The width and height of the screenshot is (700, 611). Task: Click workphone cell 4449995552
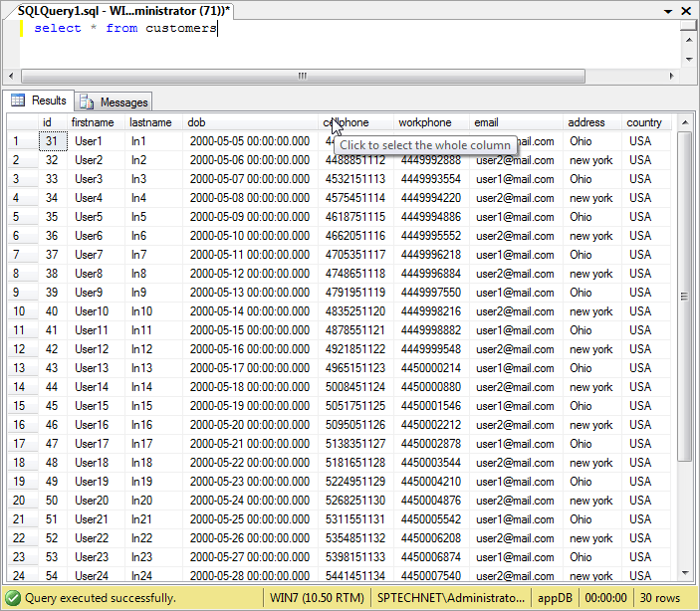[x=431, y=236]
